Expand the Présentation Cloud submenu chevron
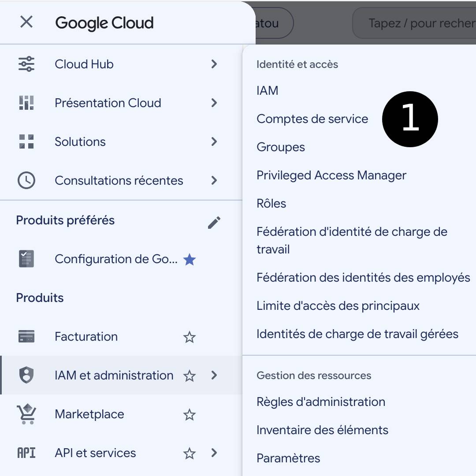 (x=214, y=103)
